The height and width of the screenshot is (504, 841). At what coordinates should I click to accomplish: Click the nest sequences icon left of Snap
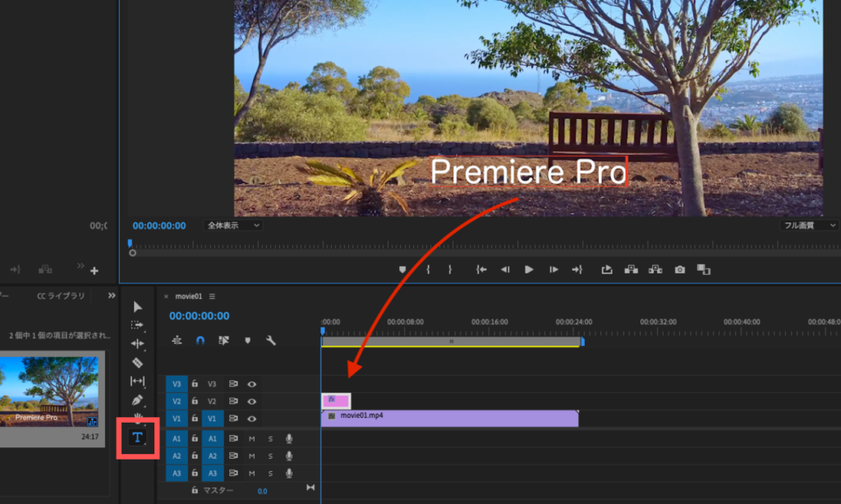tap(177, 341)
